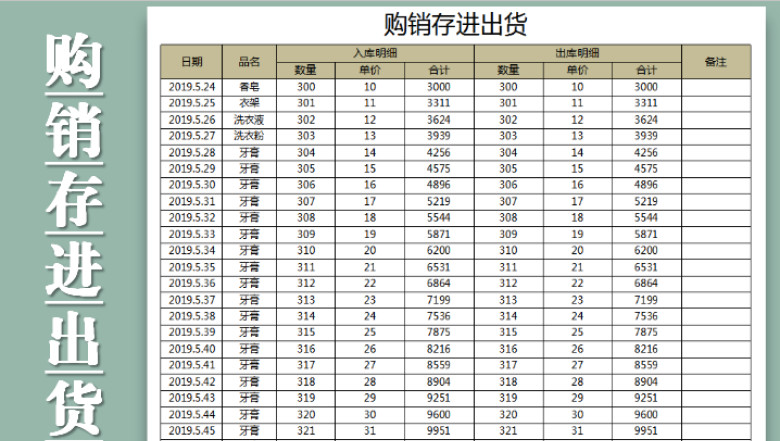This screenshot has height=441, width=780.
Task: Select 出库 quantity 300 in 2019.5.24 row
Action: (x=508, y=87)
